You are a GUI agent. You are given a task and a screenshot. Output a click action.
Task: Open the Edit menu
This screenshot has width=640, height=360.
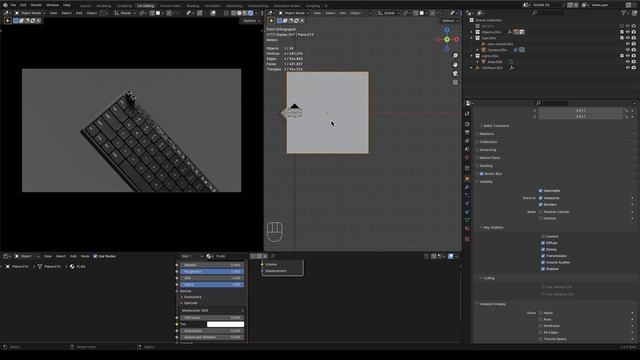click(23, 5)
